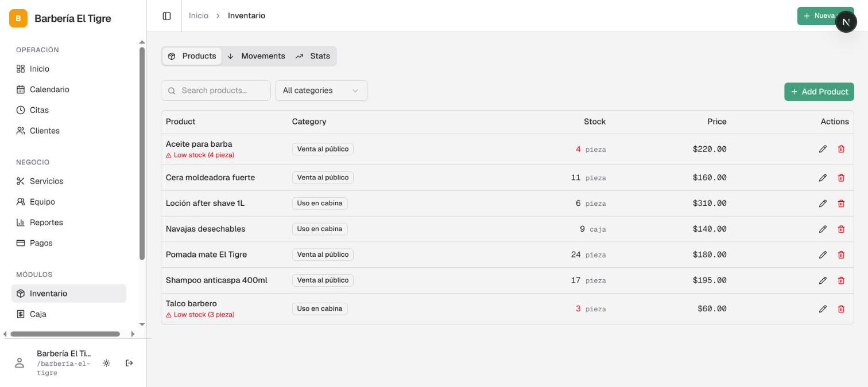View Reportes from the sidebar
Image resolution: width=868 pixels, height=387 pixels.
[x=69, y=222]
